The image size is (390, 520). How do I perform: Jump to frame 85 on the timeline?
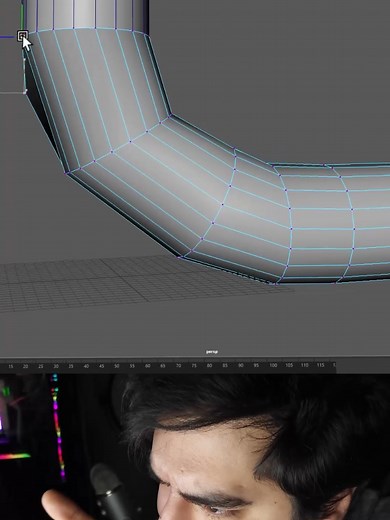coord(225,366)
